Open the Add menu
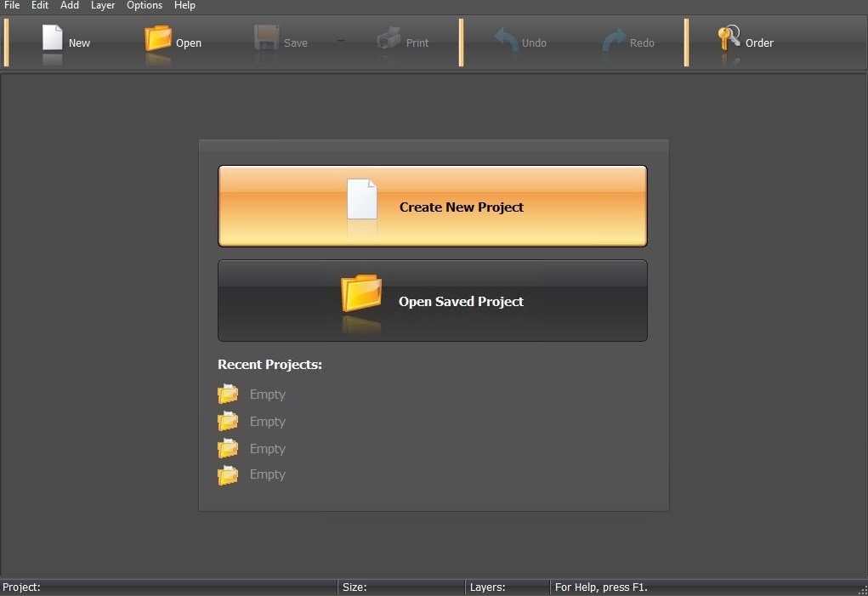Image resolution: width=868 pixels, height=596 pixels. pyautogui.click(x=70, y=6)
